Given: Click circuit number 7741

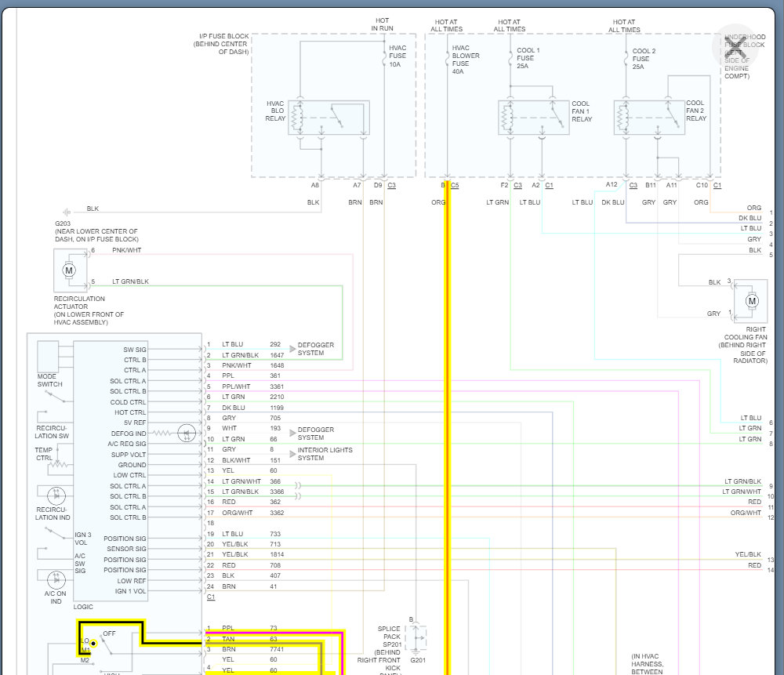Looking at the screenshot, I should 277,649.
